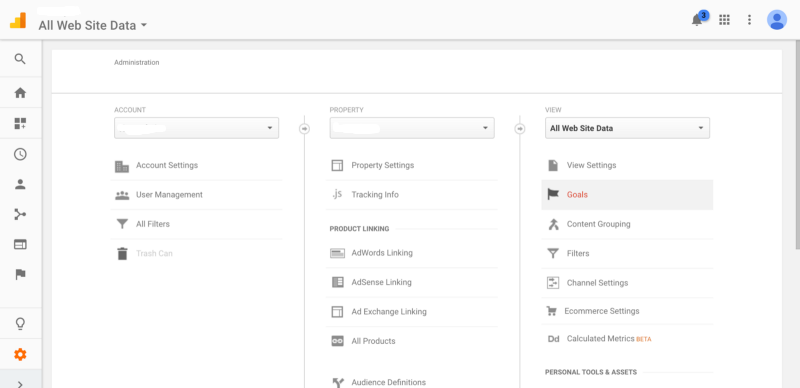The image size is (800, 388).
Task: Open the three-dot more options menu
Action: tap(749, 20)
